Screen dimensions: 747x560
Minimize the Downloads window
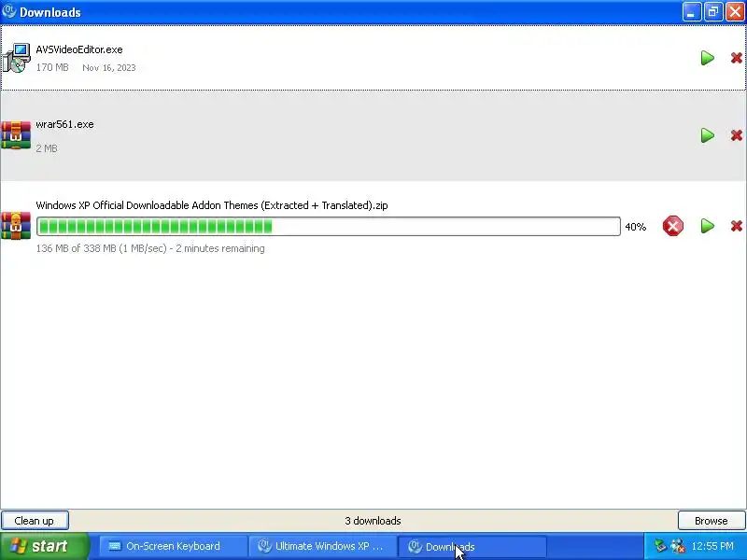tap(692, 12)
